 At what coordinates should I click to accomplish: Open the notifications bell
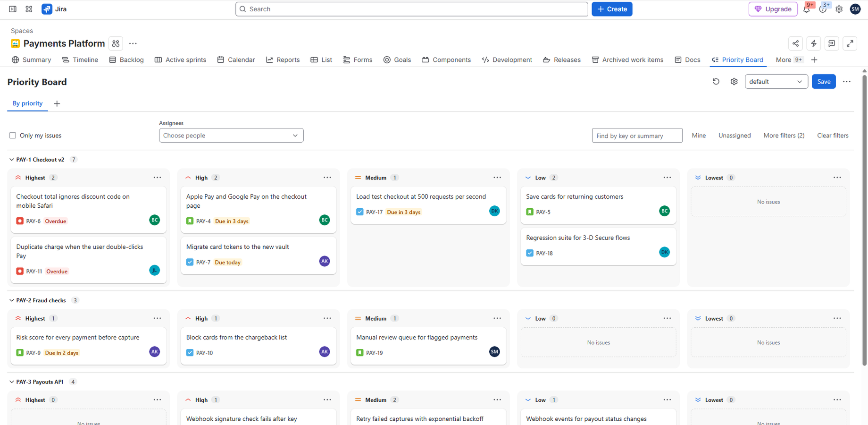click(807, 9)
